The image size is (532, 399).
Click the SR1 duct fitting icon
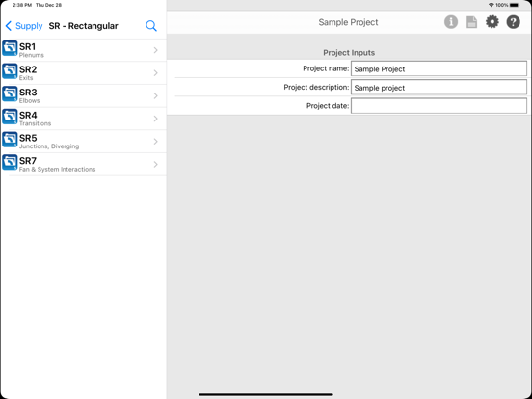pyautogui.click(x=10, y=48)
